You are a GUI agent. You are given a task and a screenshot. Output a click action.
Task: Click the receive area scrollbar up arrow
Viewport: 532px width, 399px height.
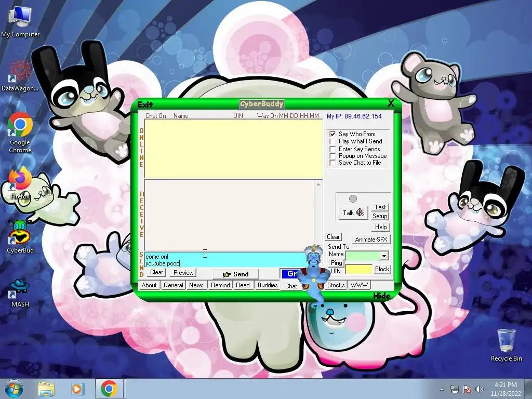(x=318, y=184)
